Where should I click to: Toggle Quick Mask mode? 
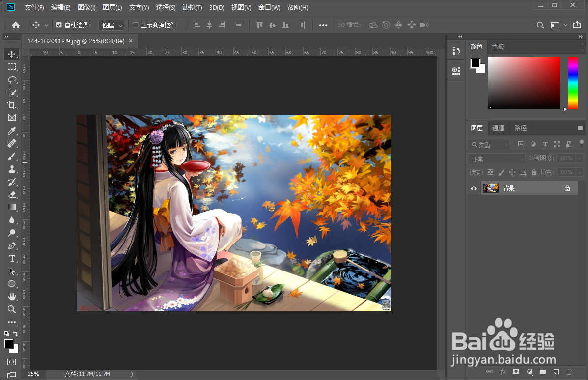tap(12, 362)
